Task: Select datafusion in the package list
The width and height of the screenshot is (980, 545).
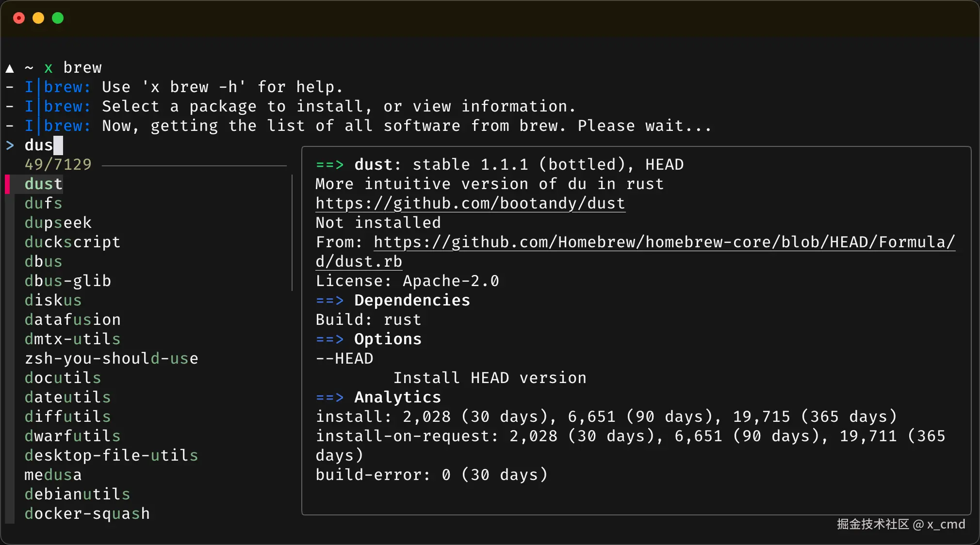Action: (x=73, y=320)
